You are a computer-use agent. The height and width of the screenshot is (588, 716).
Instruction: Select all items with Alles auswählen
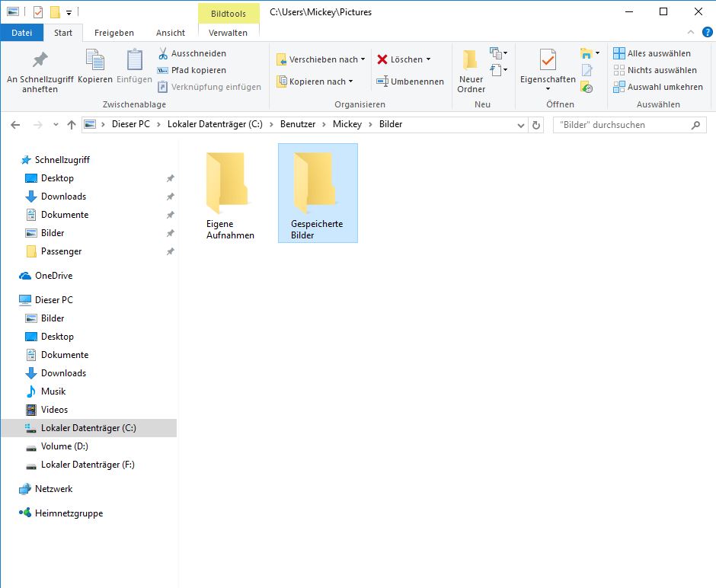coord(652,53)
